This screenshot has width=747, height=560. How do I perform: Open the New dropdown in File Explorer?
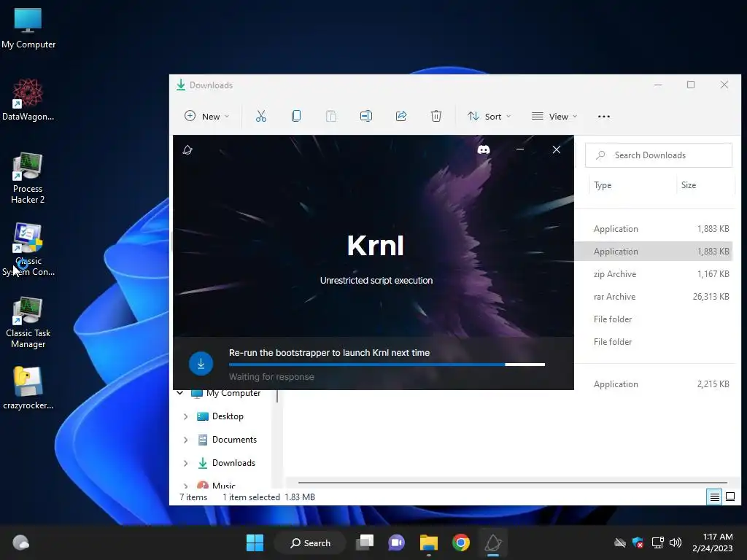coord(206,116)
